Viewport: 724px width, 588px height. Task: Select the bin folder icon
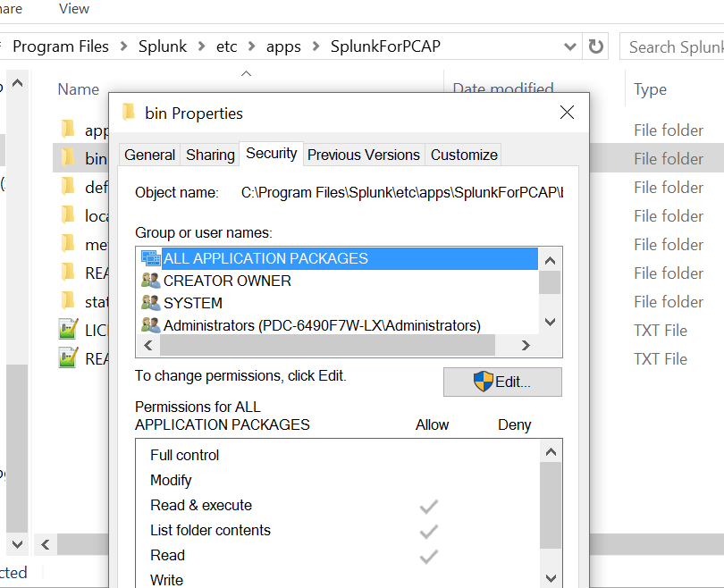[69, 158]
